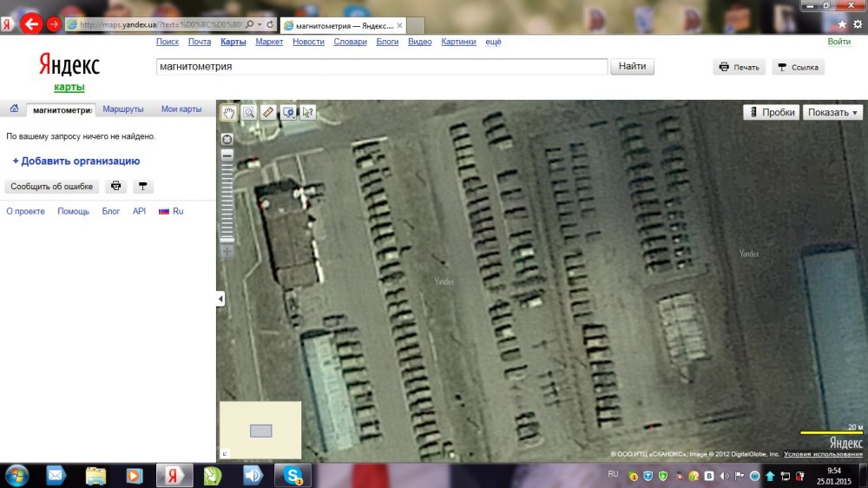Viewport: 868px width, 488px height.
Task: Collapse the left sidebar panel arrow
Action: (220, 299)
